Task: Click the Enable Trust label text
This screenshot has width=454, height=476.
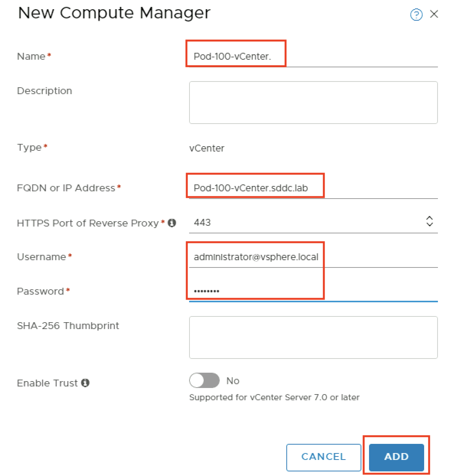Action: [47, 383]
